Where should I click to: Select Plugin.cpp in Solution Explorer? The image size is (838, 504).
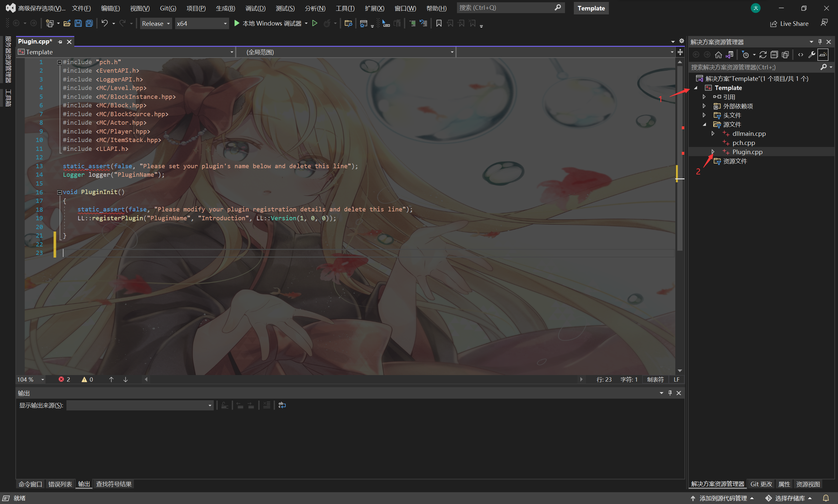(747, 152)
